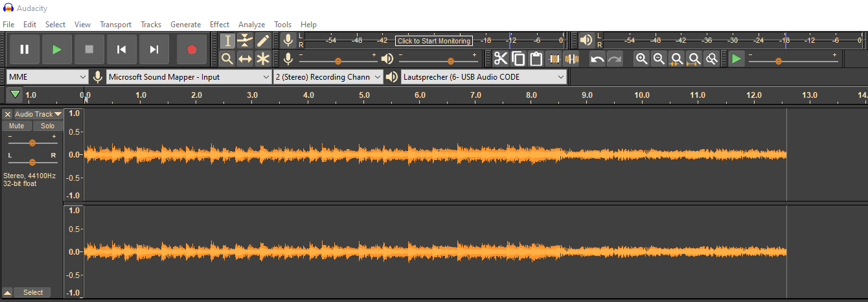Open the Microsoft Sound Mapper input dropdown
Screen dimensions: 868x302
point(188,77)
